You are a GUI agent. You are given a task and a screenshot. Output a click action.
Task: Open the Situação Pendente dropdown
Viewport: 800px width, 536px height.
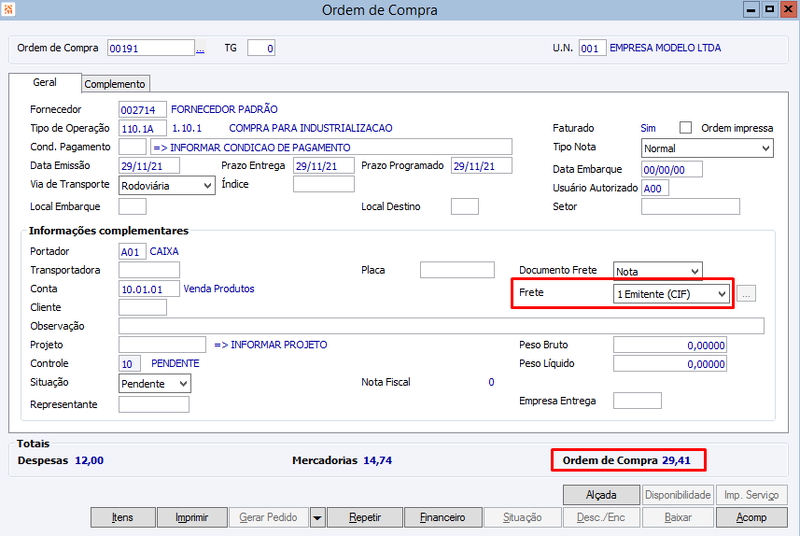(x=155, y=384)
